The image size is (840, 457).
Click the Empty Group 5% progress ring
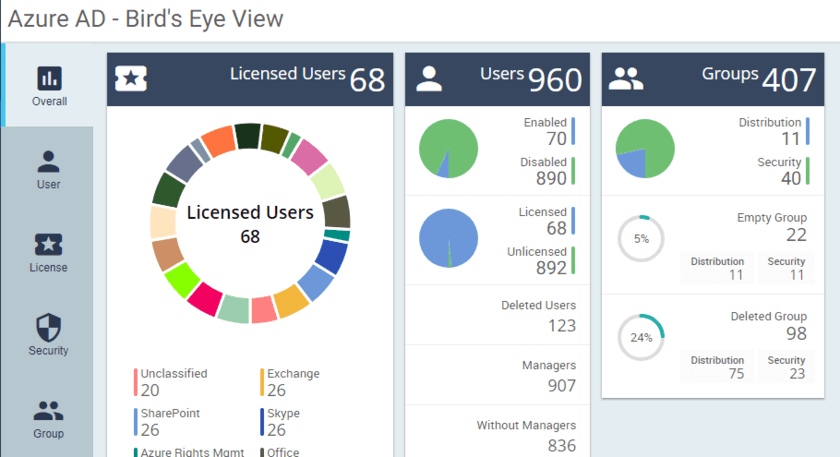641,239
